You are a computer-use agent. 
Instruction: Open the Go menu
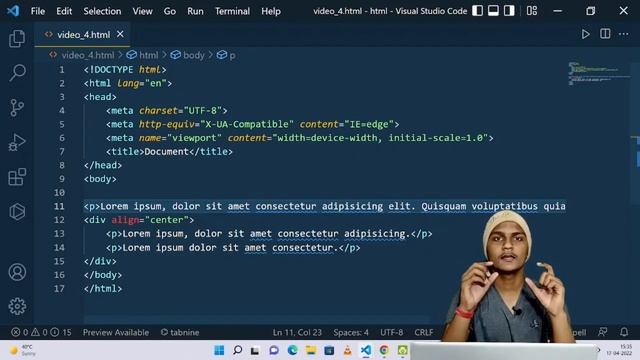pos(169,11)
